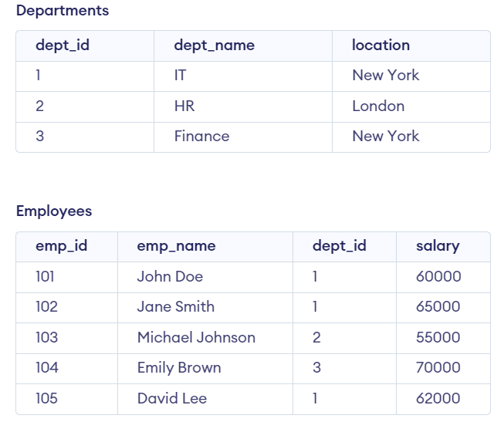Click the emp_id column header
The width and height of the screenshot is (504, 422).
61,246
